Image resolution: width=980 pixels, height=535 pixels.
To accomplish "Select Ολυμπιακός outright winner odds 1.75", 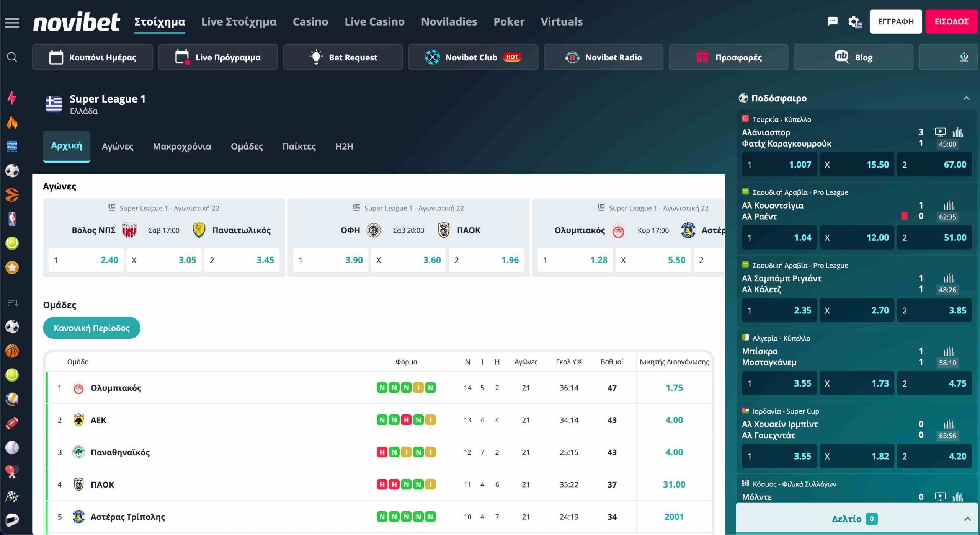I will coord(674,388).
